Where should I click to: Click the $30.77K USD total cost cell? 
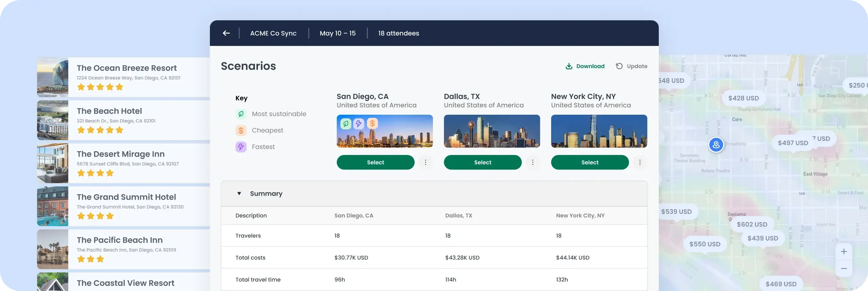(351, 258)
